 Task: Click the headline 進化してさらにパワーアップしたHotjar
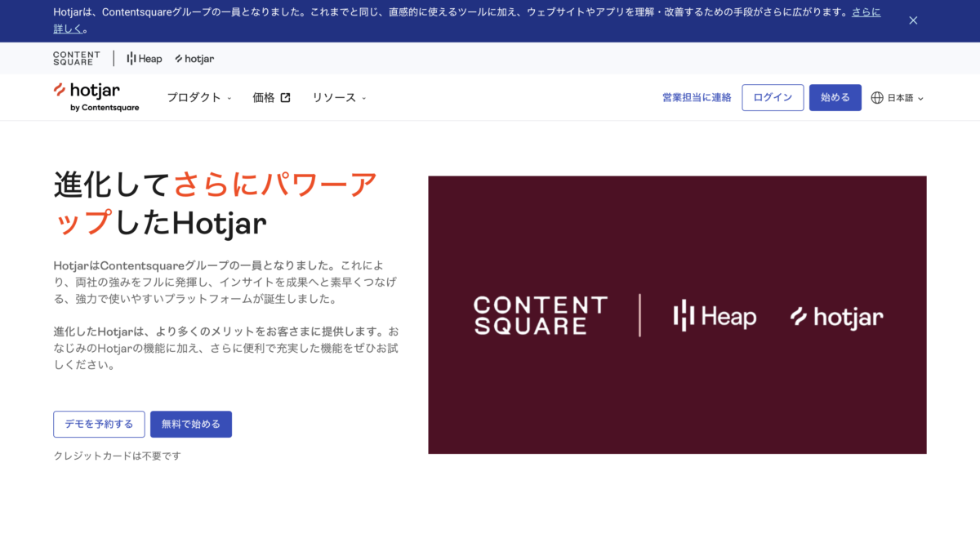[216, 203]
